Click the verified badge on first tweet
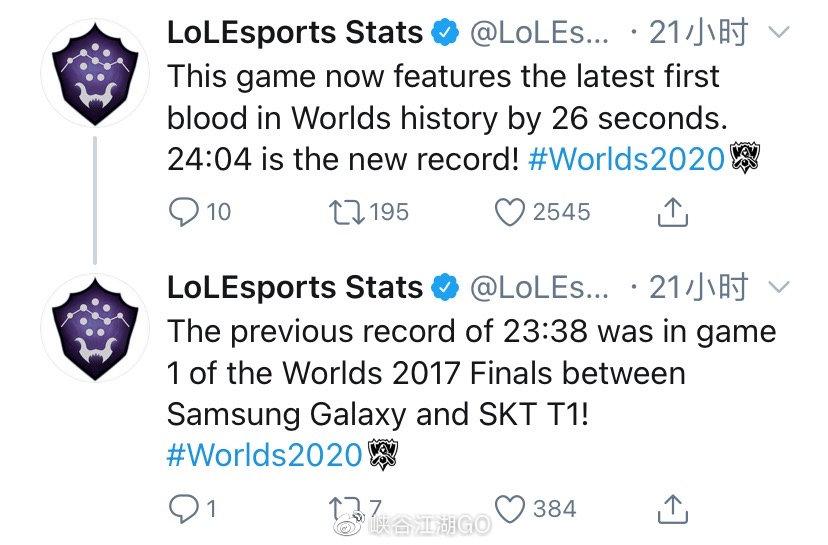The image size is (828, 545). [443, 34]
